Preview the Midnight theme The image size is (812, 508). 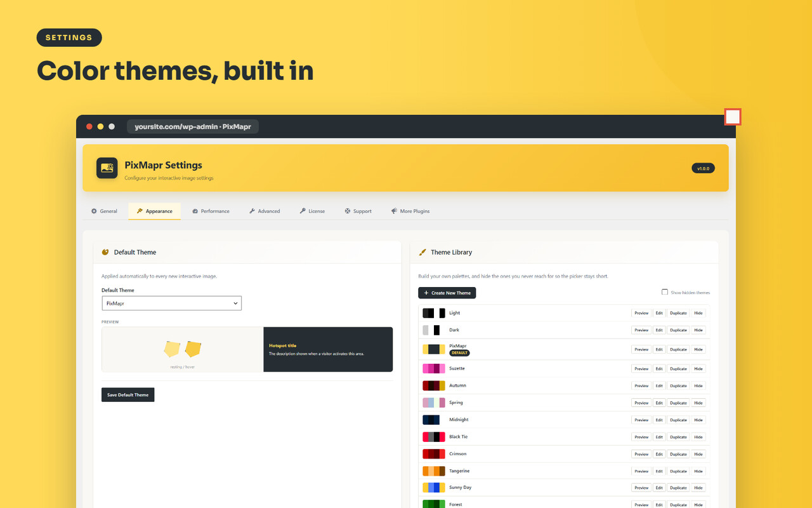coord(641,420)
